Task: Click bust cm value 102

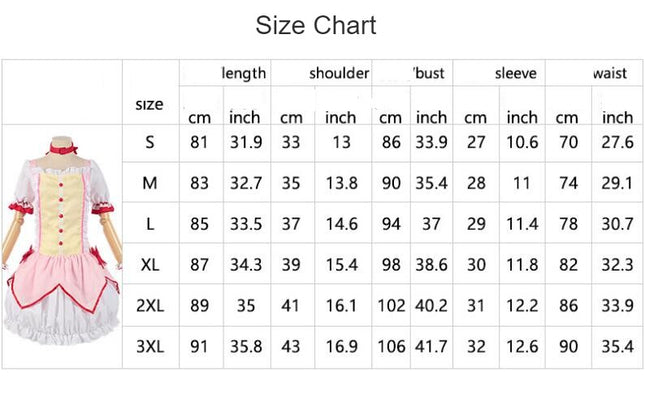Action: pos(391,306)
